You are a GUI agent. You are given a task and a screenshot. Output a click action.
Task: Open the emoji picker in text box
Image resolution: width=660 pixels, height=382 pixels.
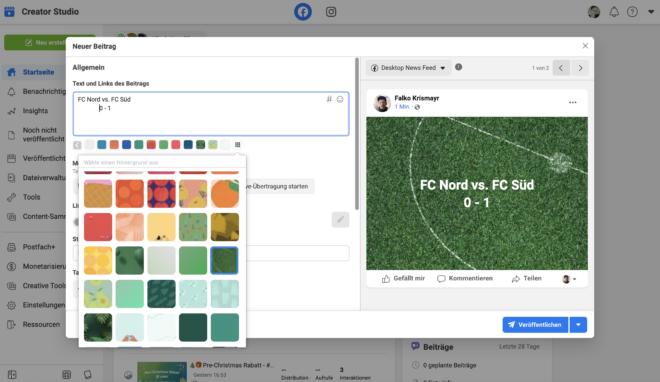pos(340,99)
